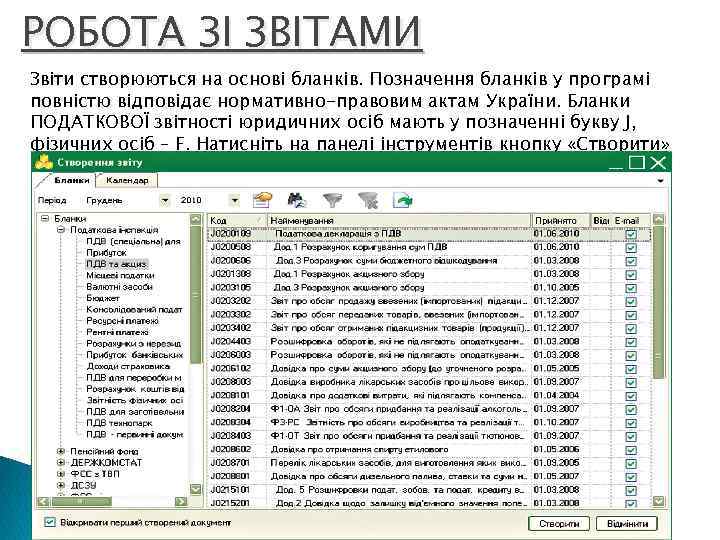Image resolution: width=720 pixels, height=540 pixels.
Task: Select the Бюджет tree item
Action: coord(103,298)
